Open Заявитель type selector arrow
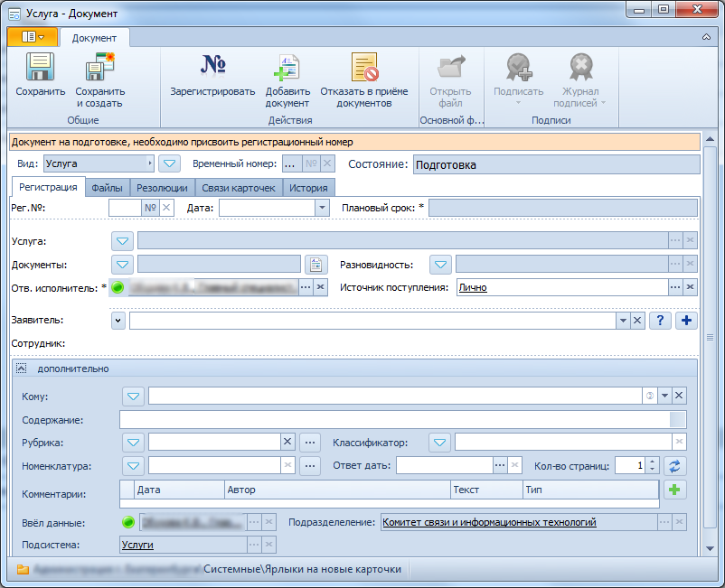The height and width of the screenshot is (588, 725). pyautogui.click(x=118, y=321)
